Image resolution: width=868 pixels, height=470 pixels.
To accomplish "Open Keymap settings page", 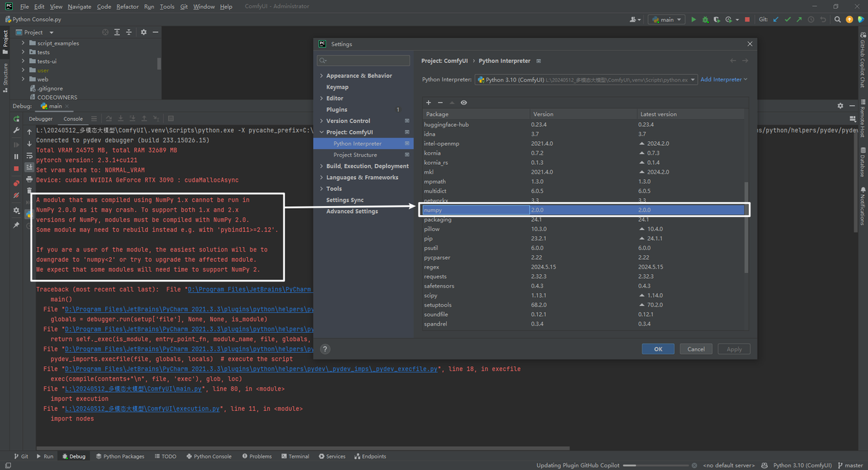I will 338,87.
